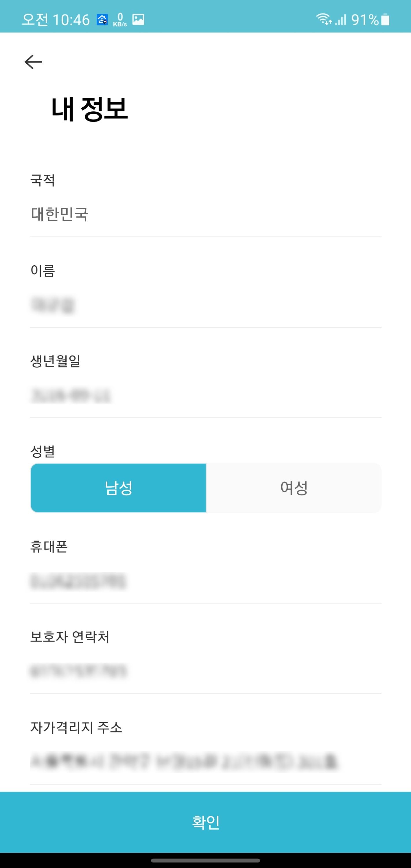Tap the battery icon in status bar
Screen dimensions: 411x868
[x=385, y=20]
